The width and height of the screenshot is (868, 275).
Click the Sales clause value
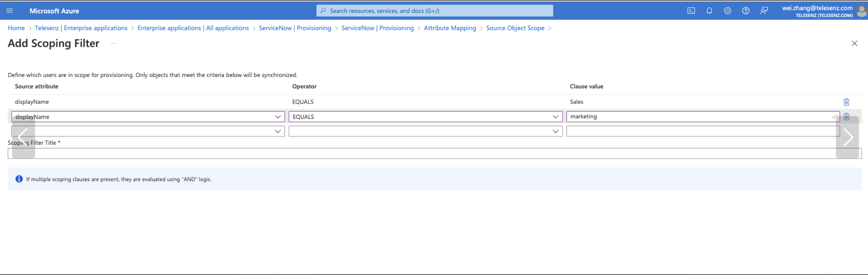576,102
